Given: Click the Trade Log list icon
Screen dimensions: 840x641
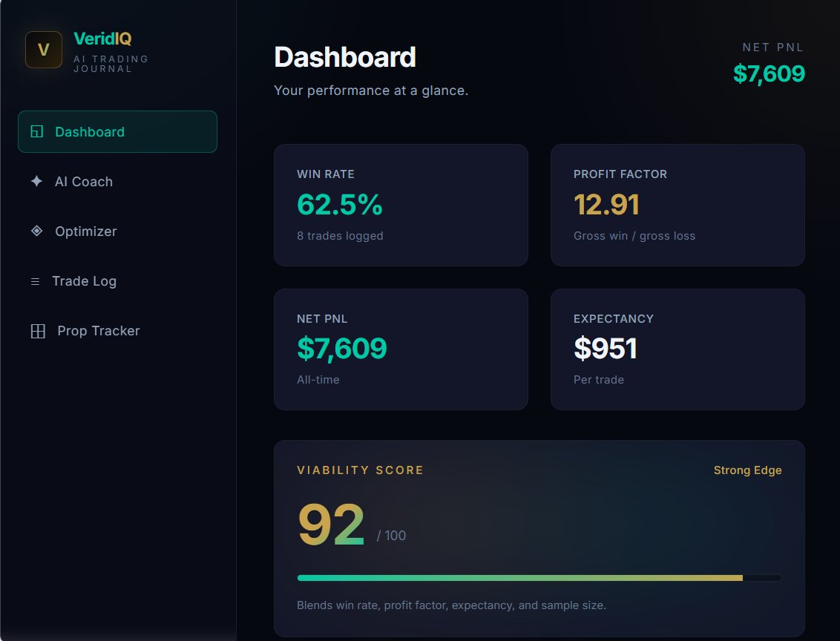Looking at the screenshot, I should point(36,281).
